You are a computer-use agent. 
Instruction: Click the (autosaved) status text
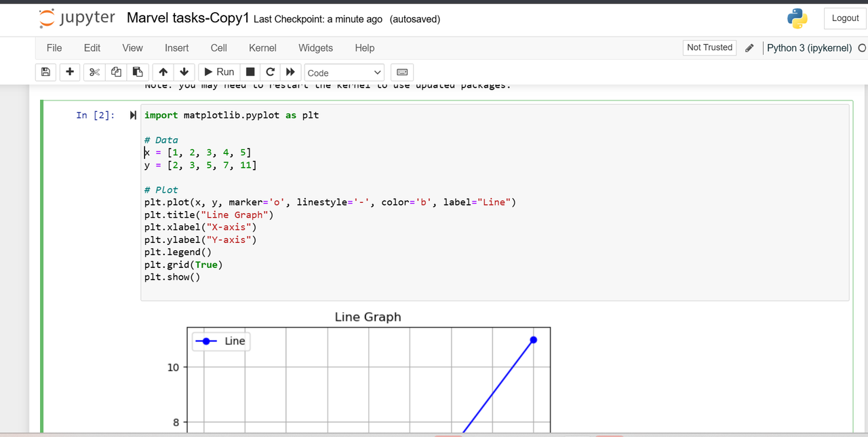click(x=415, y=19)
